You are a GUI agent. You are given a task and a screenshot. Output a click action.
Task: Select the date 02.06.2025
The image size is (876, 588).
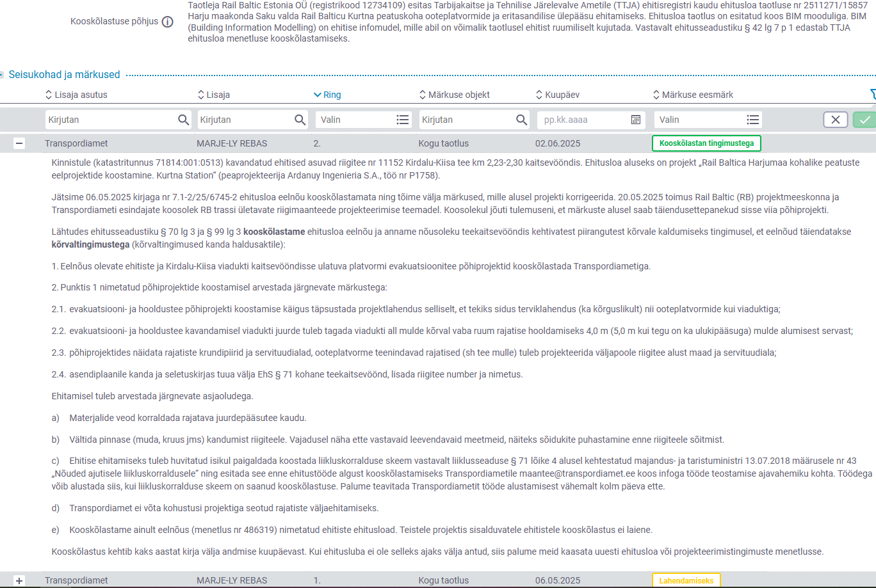[x=558, y=143]
